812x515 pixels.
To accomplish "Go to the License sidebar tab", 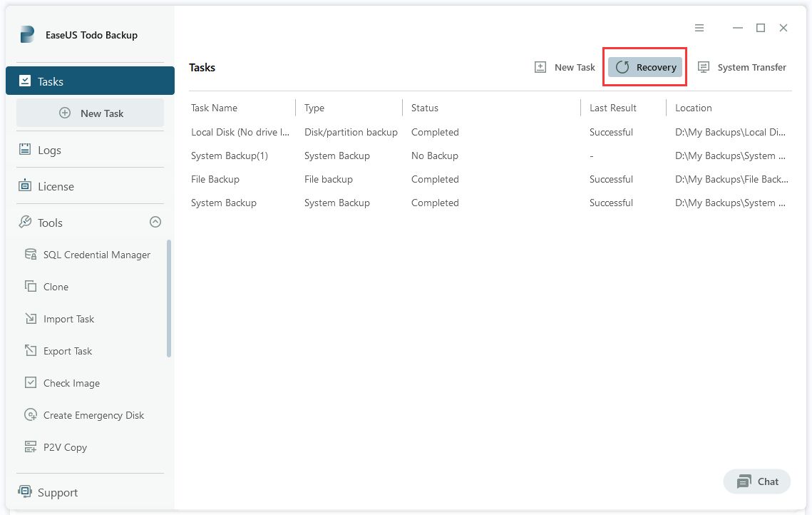I will 55,186.
